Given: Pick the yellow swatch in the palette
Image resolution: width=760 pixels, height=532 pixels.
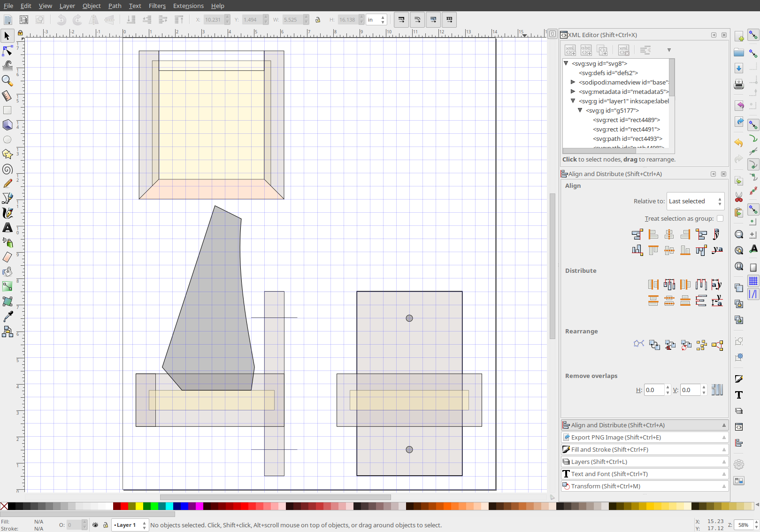Looking at the screenshot, I should pyautogui.click(x=139, y=506).
